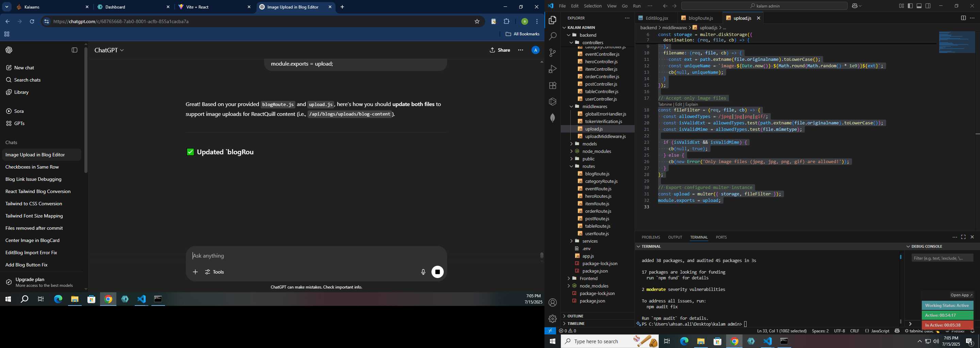Viewport: 980px width, 348px height.
Task: Switch to PORTS panel tab
Action: (x=721, y=237)
